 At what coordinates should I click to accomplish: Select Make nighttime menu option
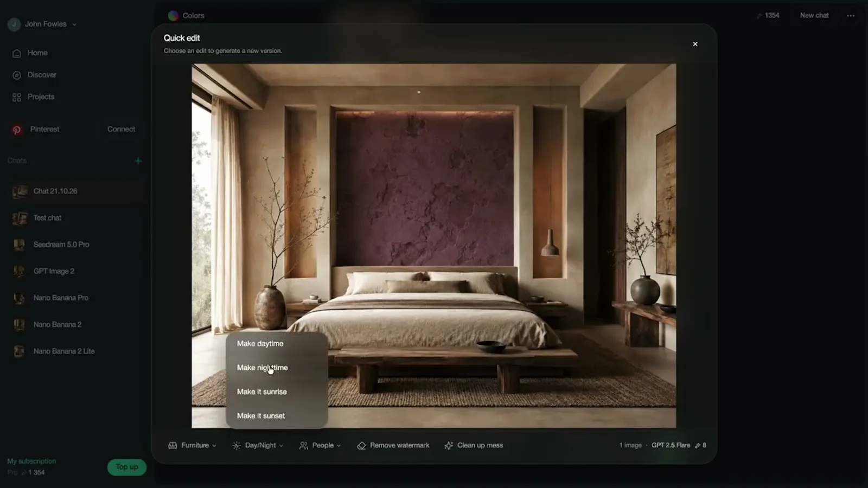tap(277, 368)
